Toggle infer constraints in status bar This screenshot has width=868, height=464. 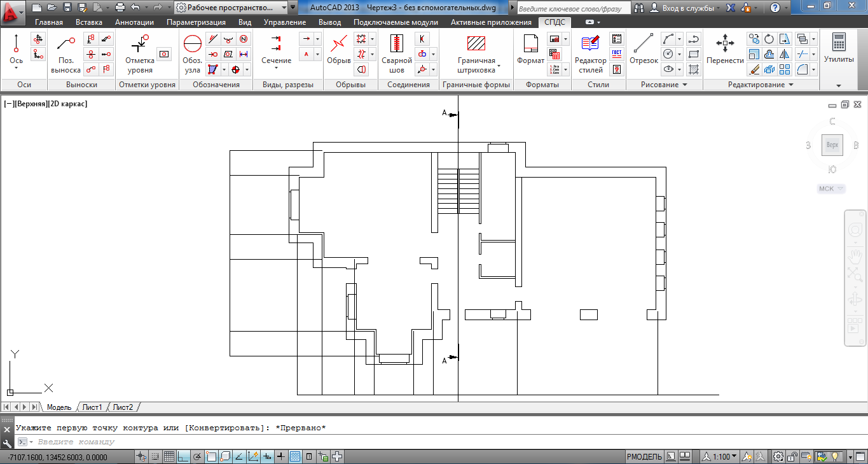(141, 456)
